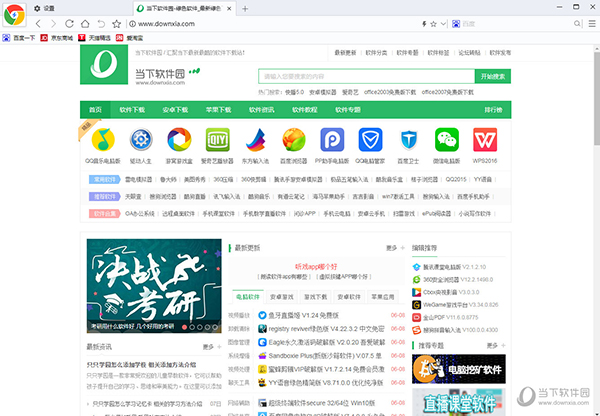Click the search magnifier icon in toolbar
The width and height of the screenshot is (600, 416).
[x=577, y=24]
